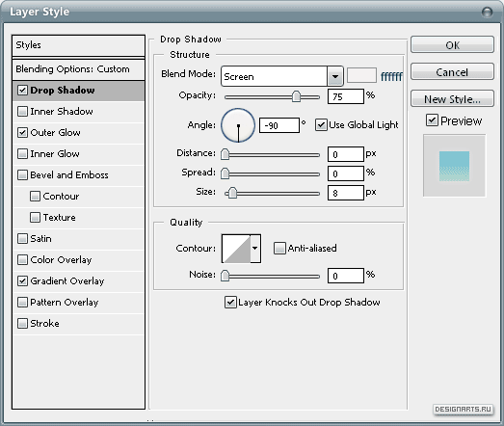Open the Inner Shadow settings label
504x426 pixels.
pos(62,111)
